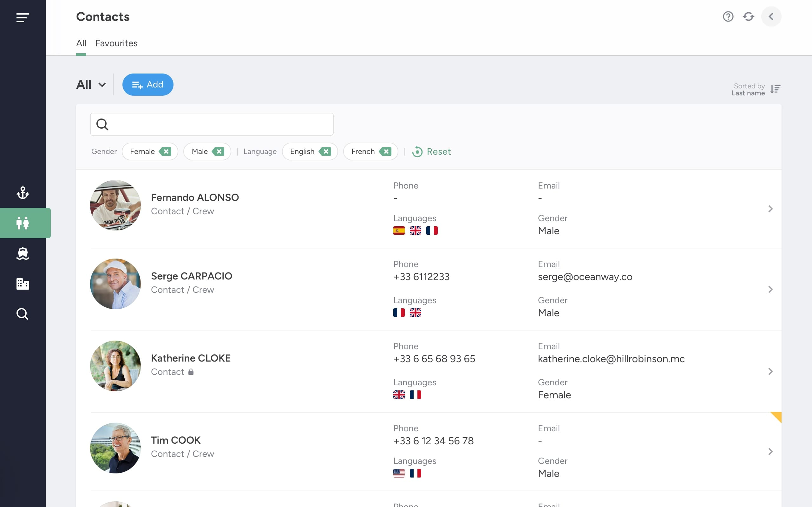Click the refresh sync icon
The width and height of the screenshot is (812, 507).
[748, 16]
